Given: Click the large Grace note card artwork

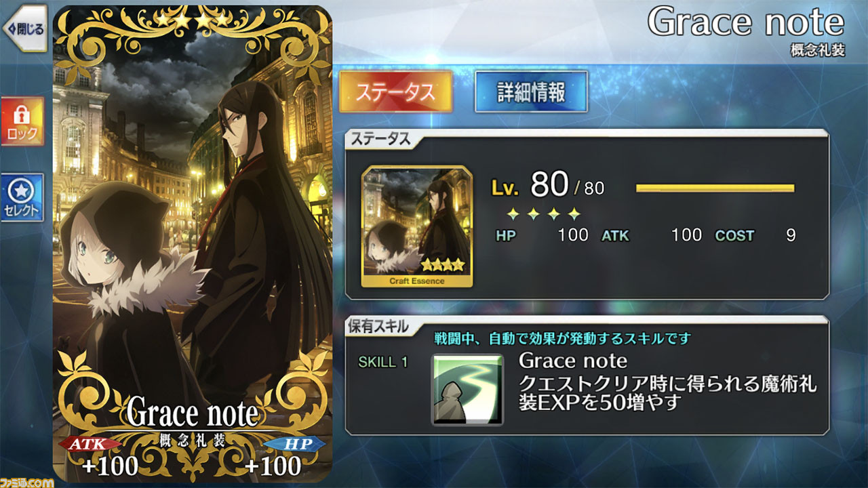Looking at the screenshot, I should 193,244.
